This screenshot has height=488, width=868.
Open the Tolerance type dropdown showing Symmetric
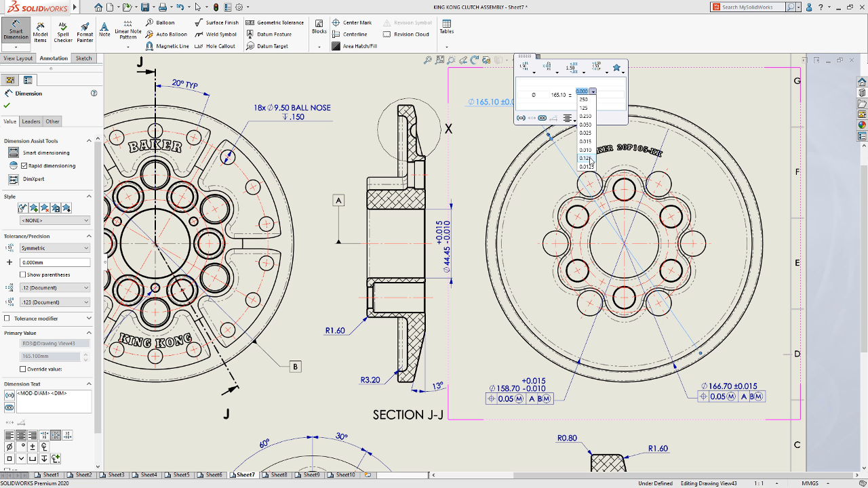point(54,247)
